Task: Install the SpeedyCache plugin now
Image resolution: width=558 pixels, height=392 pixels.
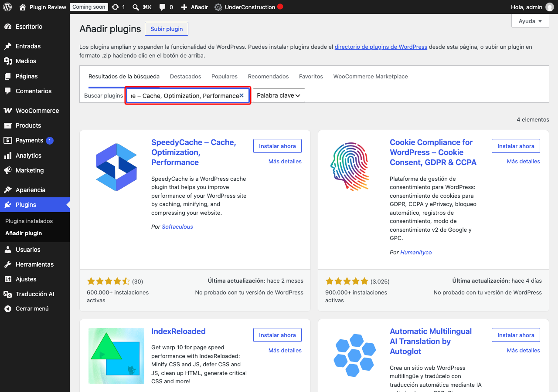Action: [277, 146]
